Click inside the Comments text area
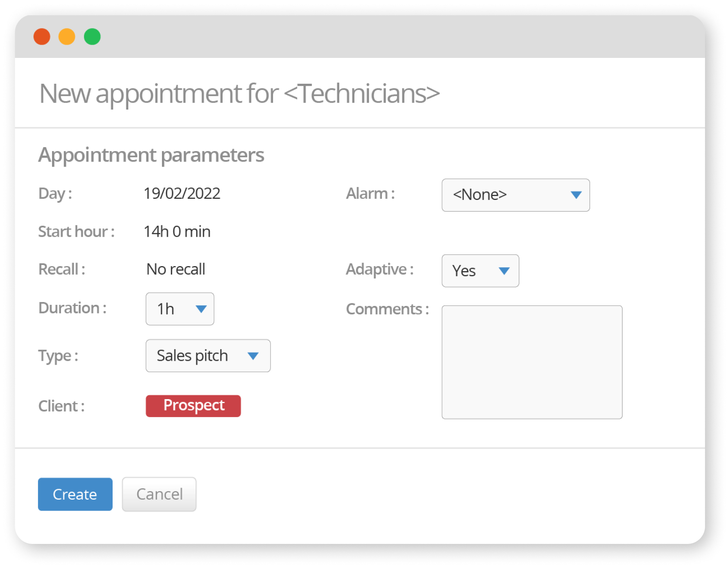The width and height of the screenshot is (728, 567). [x=532, y=362]
